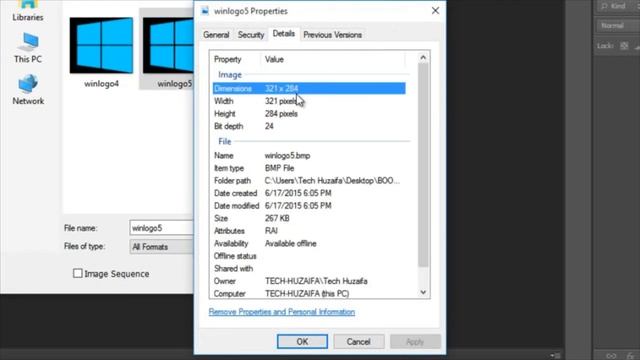Click the scroll up arrow in Details list
Image resolution: width=640 pixels, height=360 pixels.
(423, 58)
